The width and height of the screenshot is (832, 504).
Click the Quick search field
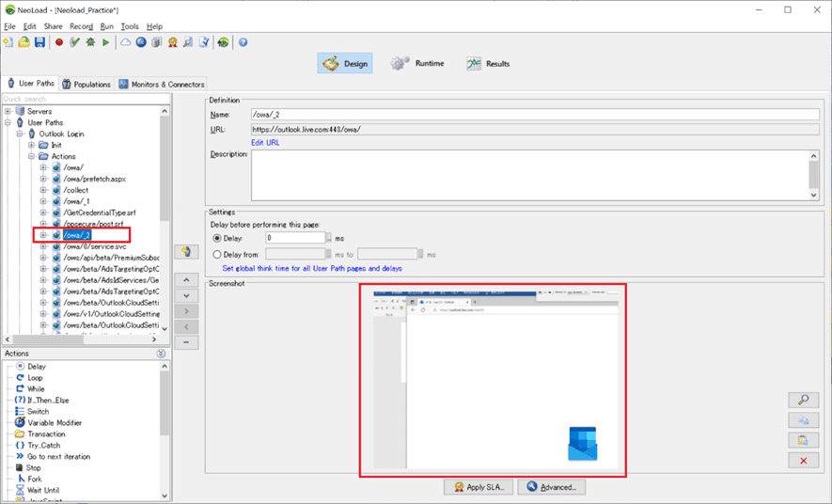pos(86,99)
